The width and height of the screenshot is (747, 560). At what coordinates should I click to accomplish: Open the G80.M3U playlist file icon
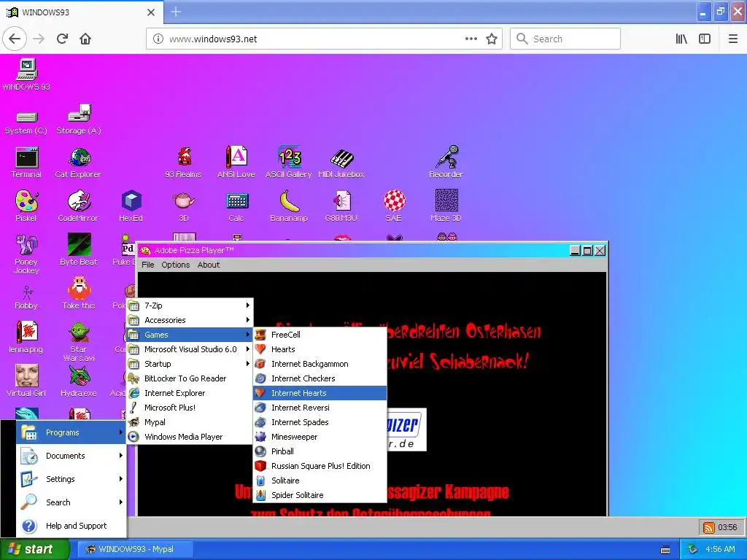pos(341,206)
